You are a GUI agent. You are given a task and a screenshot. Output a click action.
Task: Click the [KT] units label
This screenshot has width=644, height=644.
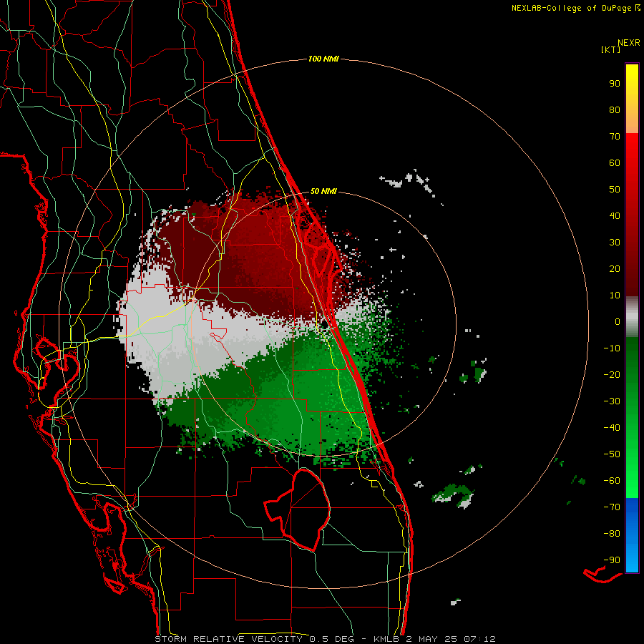click(611, 49)
